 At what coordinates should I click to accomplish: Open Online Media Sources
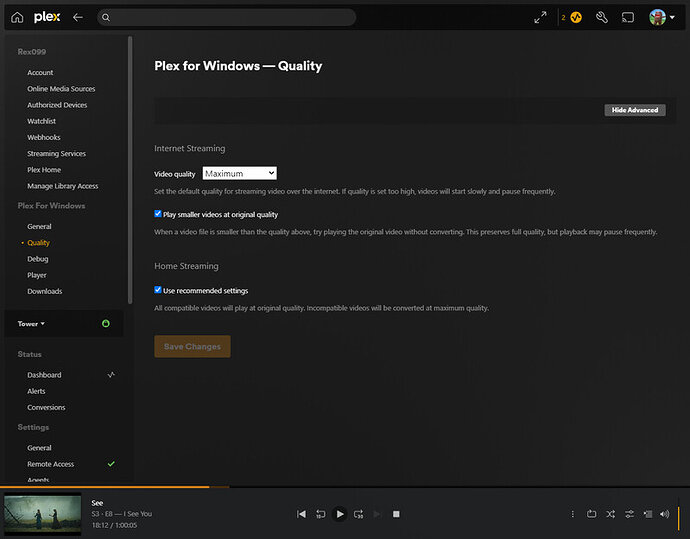(x=61, y=89)
